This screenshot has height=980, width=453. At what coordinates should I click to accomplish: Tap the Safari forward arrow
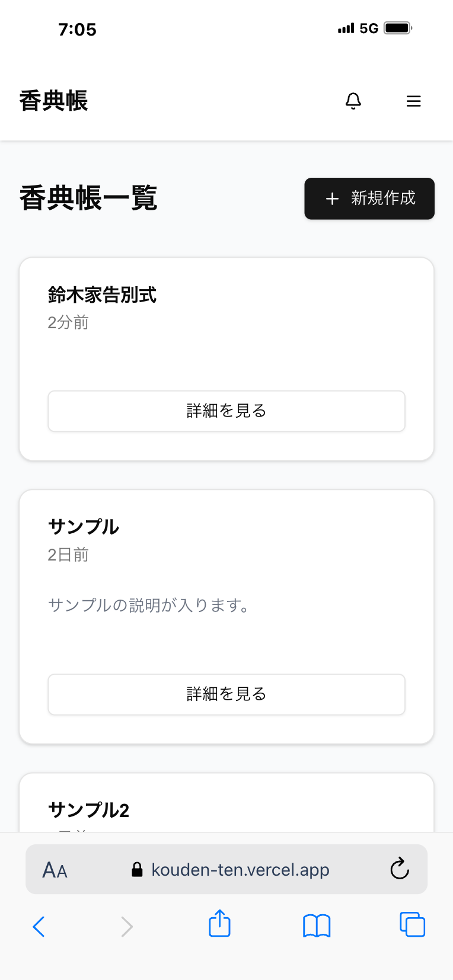pyautogui.click(x=126, y=926)
